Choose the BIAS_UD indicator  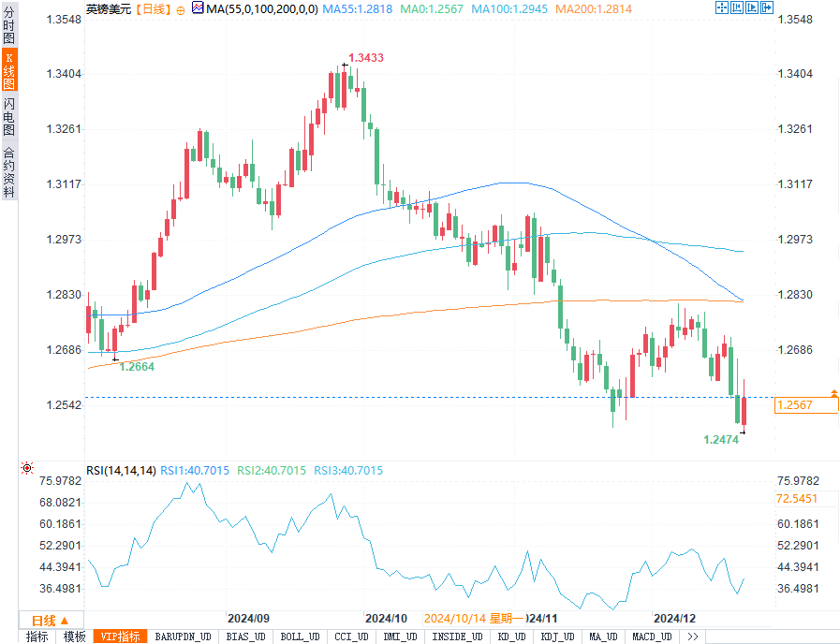tap(246, 637)
